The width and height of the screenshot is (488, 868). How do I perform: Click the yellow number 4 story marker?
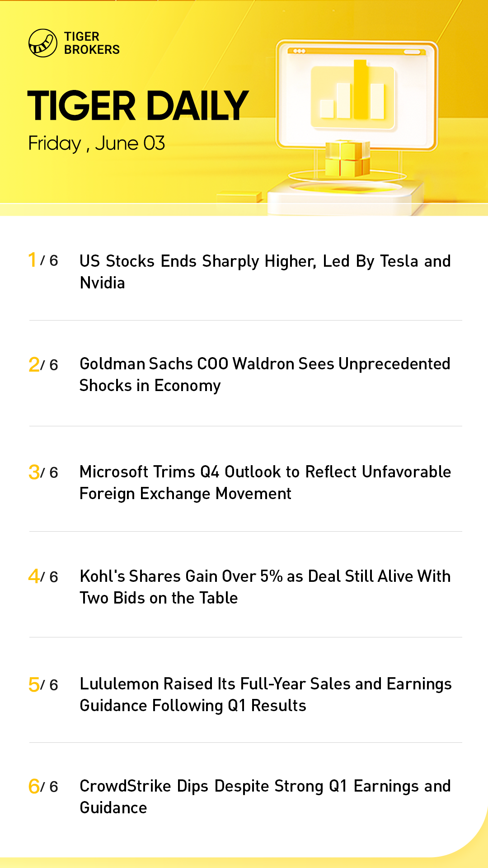(x=34, y=576)
